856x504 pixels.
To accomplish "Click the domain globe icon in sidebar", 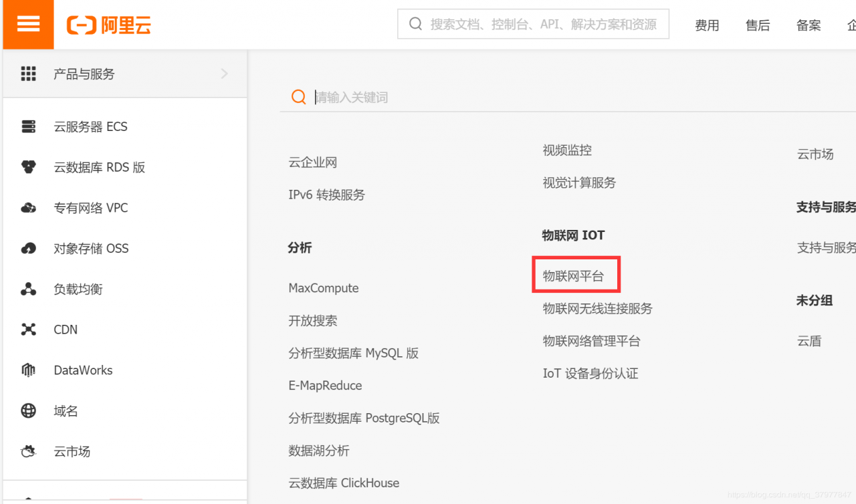I will pyautogui.click(x=28, y=410).
